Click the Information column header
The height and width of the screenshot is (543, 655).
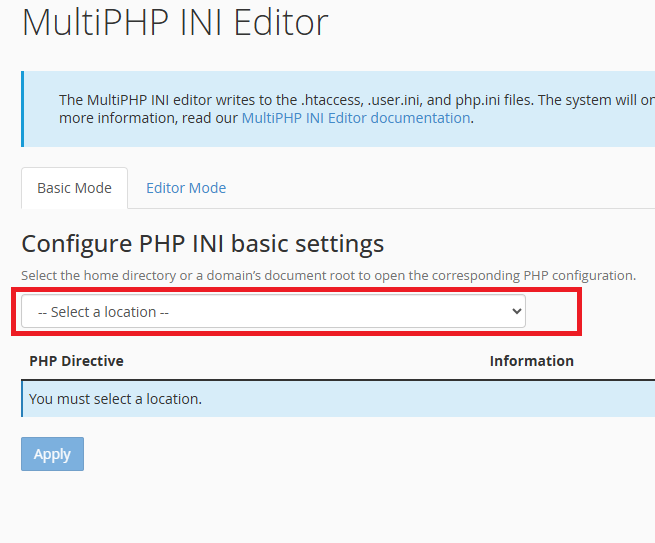pyautogui.click(x=531, y=361)
